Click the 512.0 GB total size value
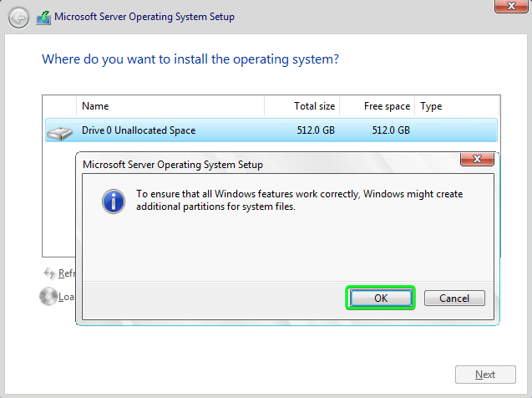This screenshot has width=532, height=398. pyautogui.click(x=316, y=130)
